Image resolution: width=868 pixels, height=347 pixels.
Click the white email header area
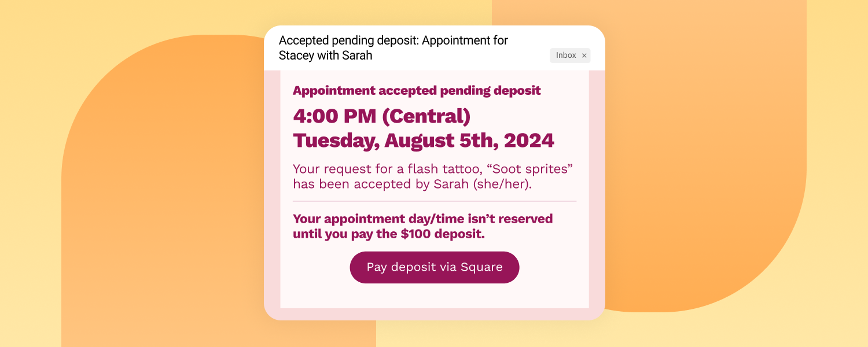(435, 48)
